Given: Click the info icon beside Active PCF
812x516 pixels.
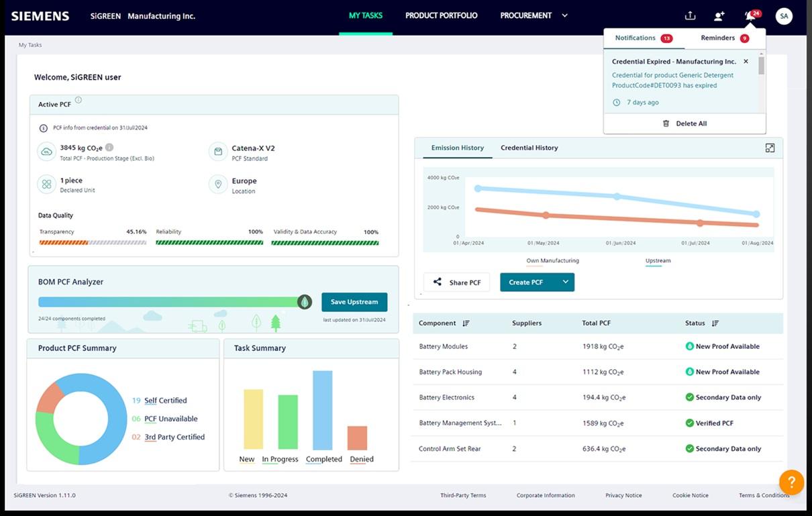Looking at the screenshot, I should coord(79,99).
